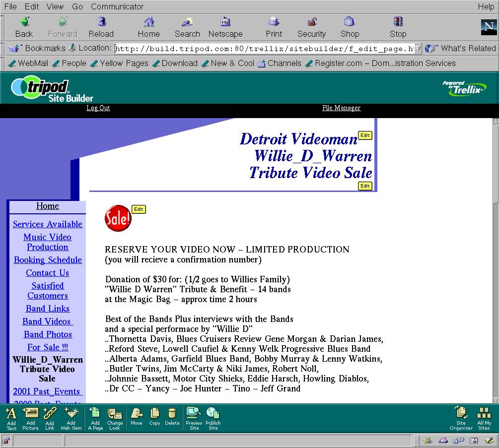Click the tripod Site Builder logo
Viewport: 499px width, 448px height.
(x=52, y=89)
